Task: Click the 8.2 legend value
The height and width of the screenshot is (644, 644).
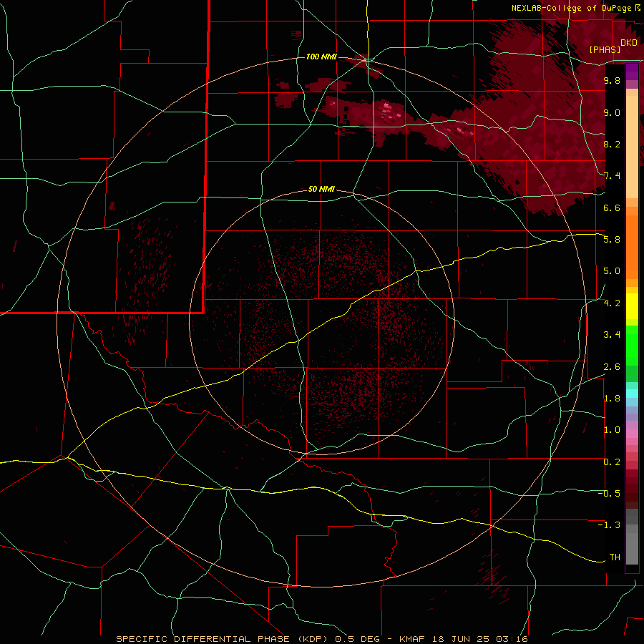Action: tap(612, 144)
